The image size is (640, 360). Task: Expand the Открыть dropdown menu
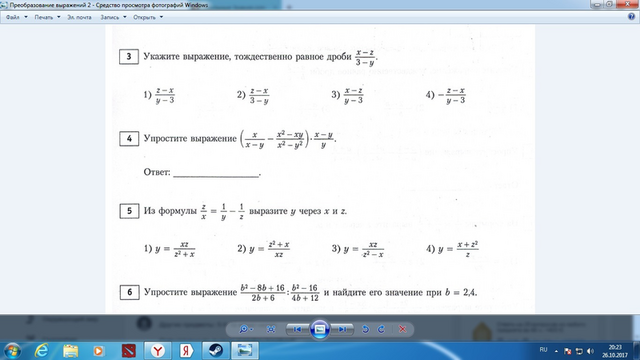coord(148,17)
